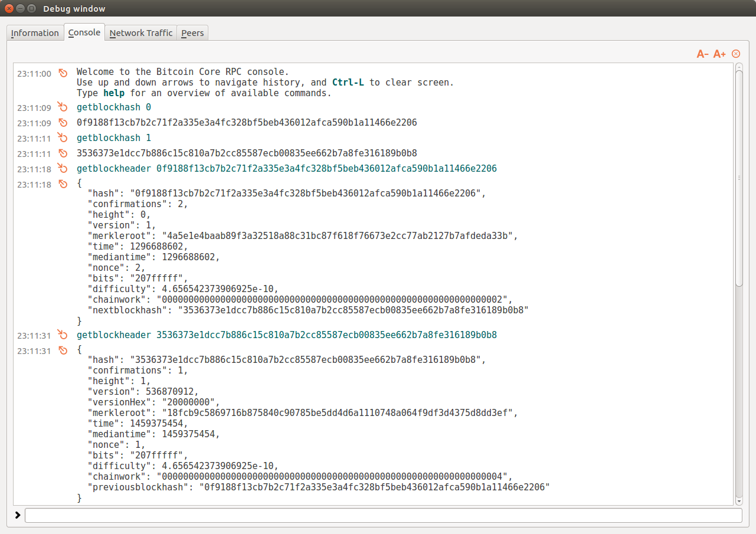
Task: Click the reply icon of the 23:11:31 JSON output
Action: tap(63, 350)
